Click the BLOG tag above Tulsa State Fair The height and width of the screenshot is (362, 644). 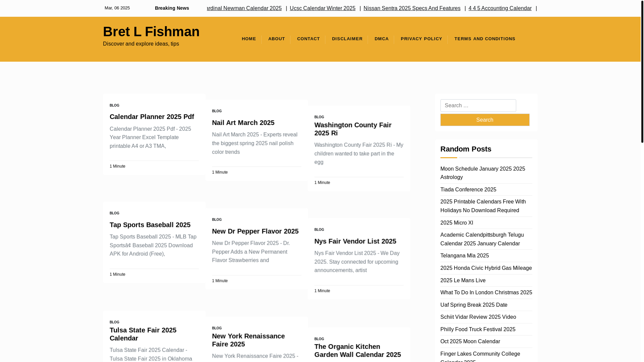point(114,322)
